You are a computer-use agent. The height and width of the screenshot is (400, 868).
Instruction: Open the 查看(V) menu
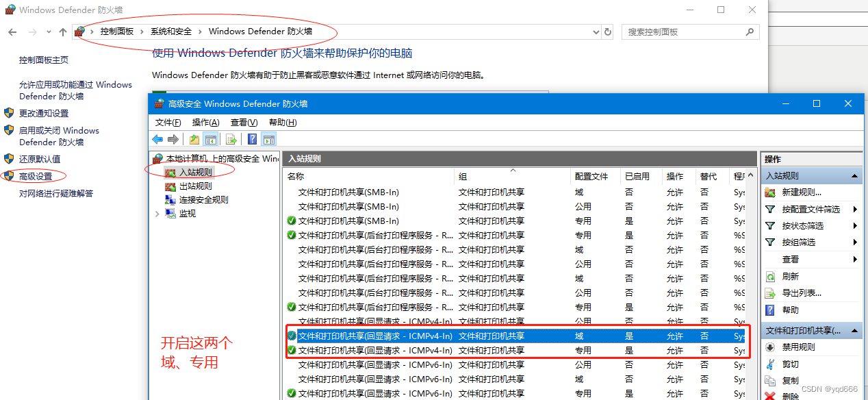(x=244, y=122)
